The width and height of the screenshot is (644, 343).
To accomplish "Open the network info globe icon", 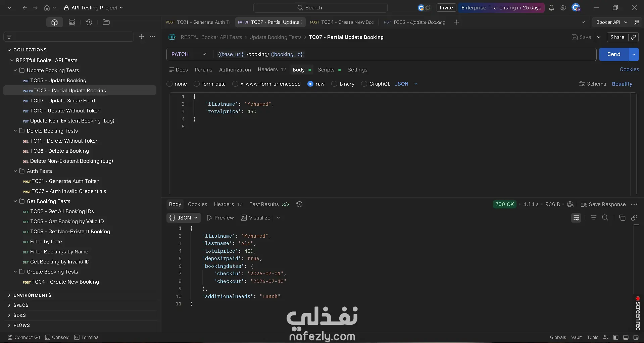I will pyautogui.click(x=570, y=204).
